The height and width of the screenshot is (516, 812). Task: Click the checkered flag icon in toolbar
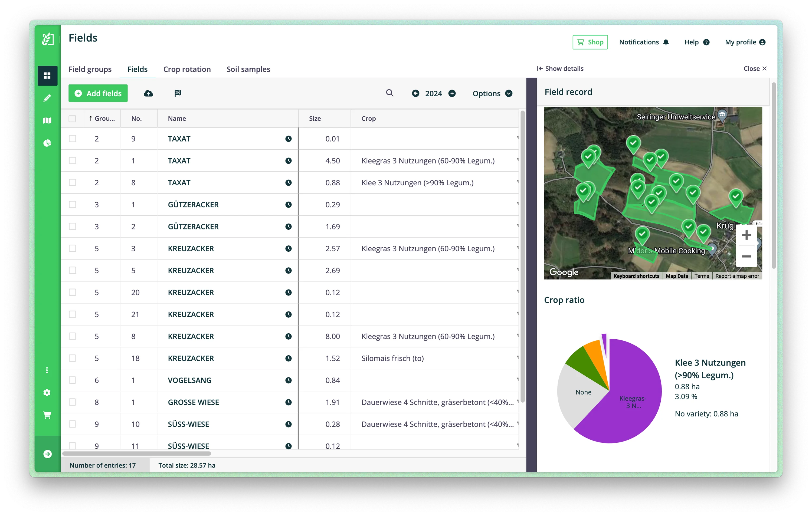(x=178, y=93)
